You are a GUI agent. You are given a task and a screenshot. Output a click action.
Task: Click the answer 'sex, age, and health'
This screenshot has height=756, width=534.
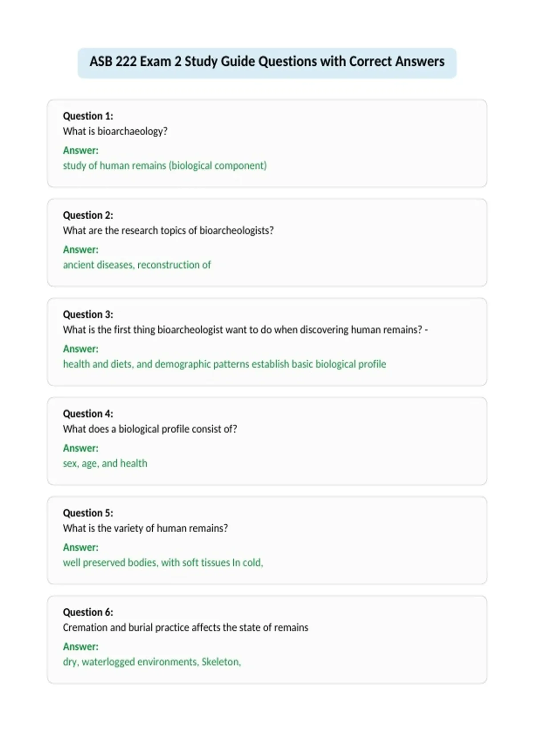click(105, 463)
